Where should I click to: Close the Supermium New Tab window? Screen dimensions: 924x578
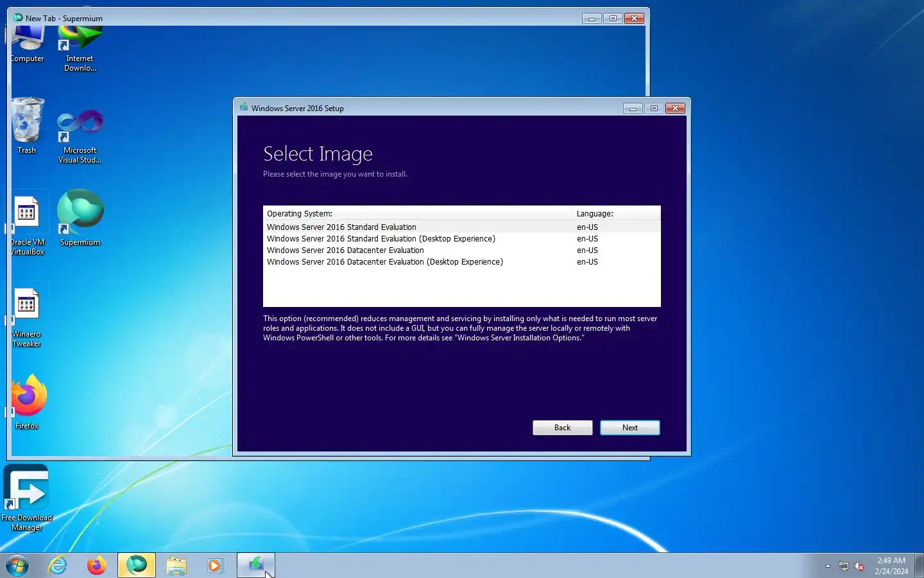tap(634, 18)
